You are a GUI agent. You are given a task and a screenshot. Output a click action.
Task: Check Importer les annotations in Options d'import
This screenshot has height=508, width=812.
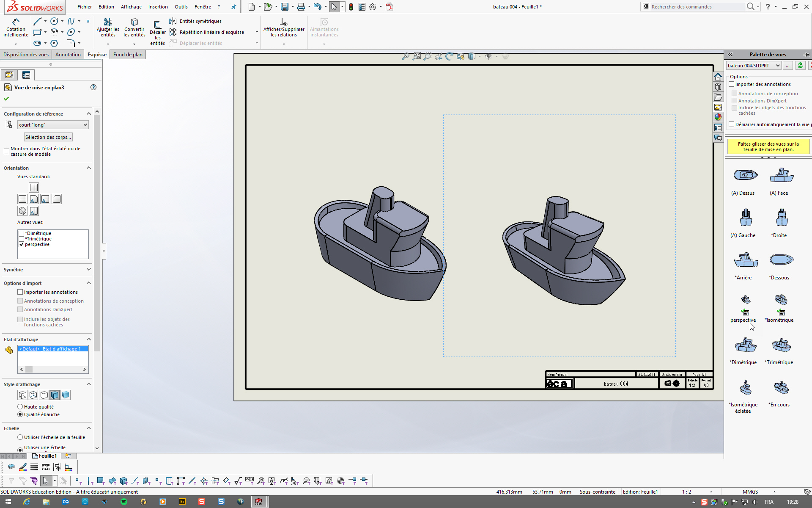click(20, 292)
